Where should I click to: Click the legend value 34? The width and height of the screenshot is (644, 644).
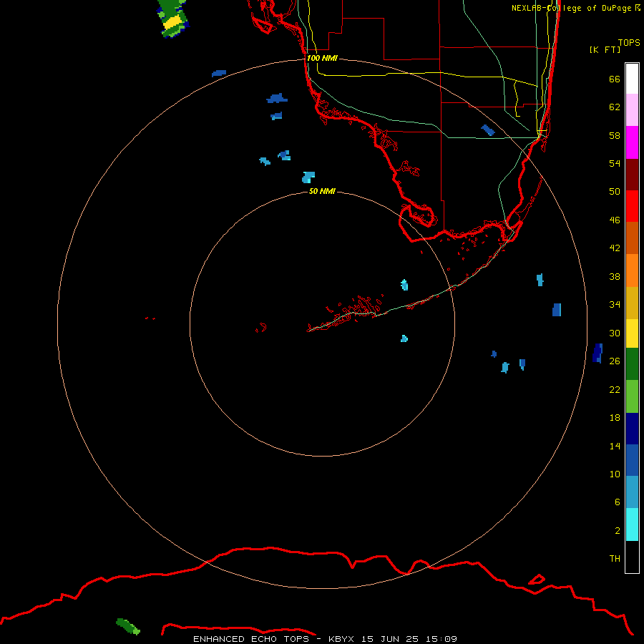pos(615,305)
